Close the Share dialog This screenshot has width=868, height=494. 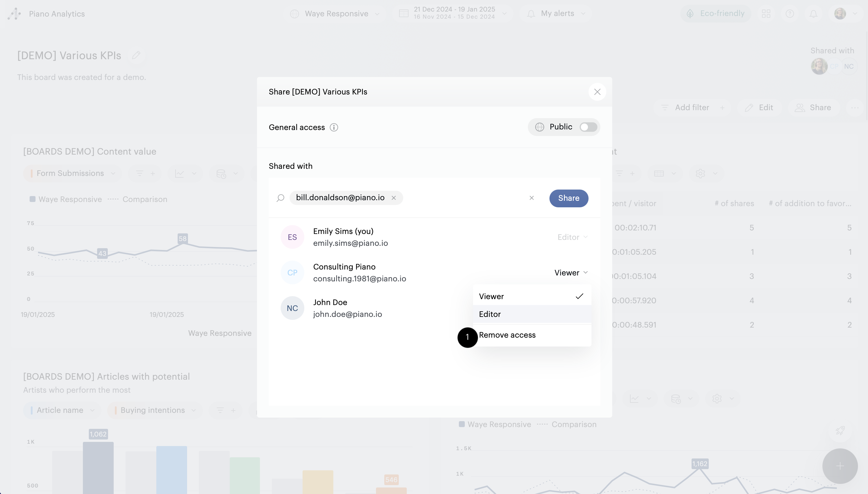(597, 92)
